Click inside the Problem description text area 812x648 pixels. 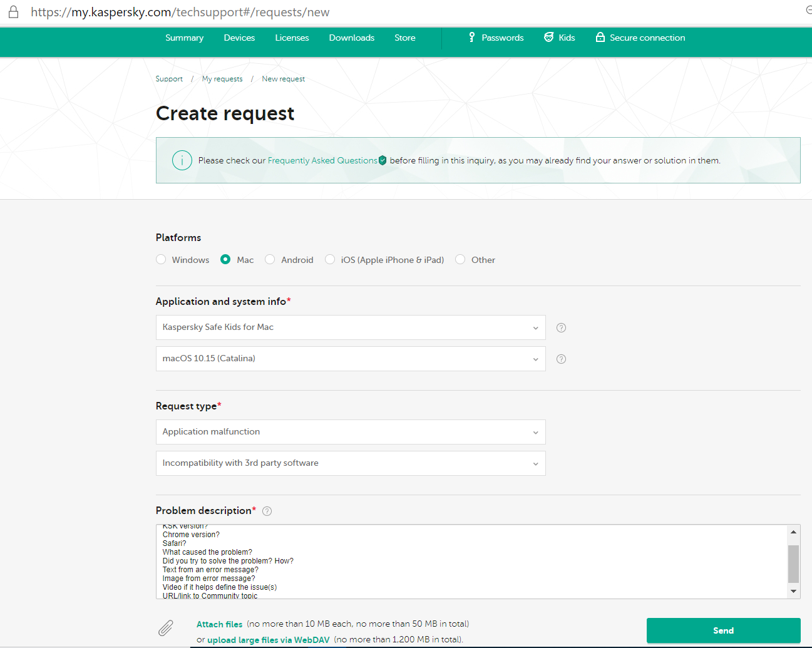(471, 562)
